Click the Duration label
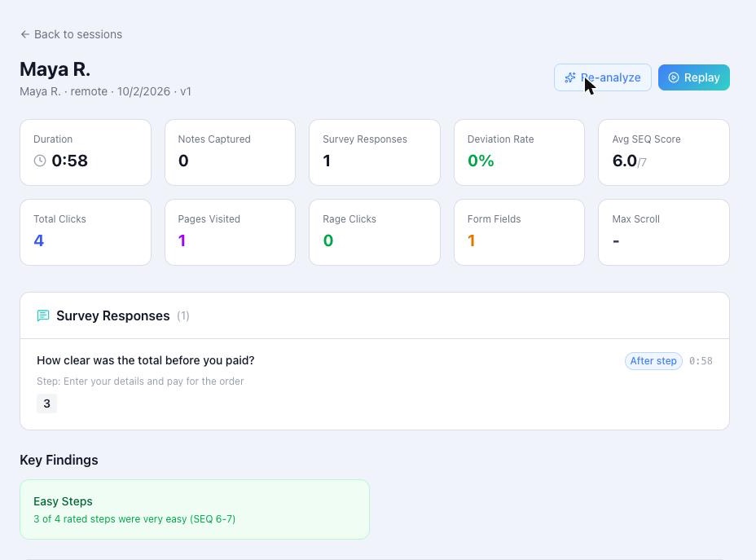This screenshot has width=756, height=560. (53, 139)
